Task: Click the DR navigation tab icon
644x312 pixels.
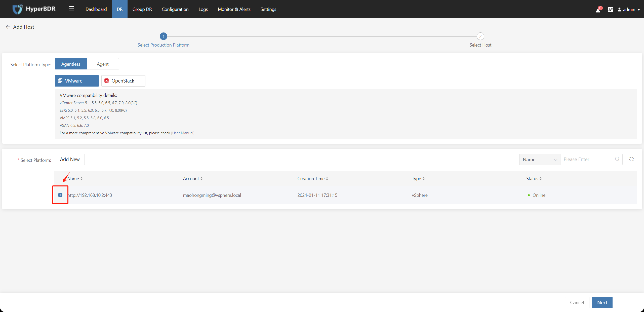Action: point(120,9)
